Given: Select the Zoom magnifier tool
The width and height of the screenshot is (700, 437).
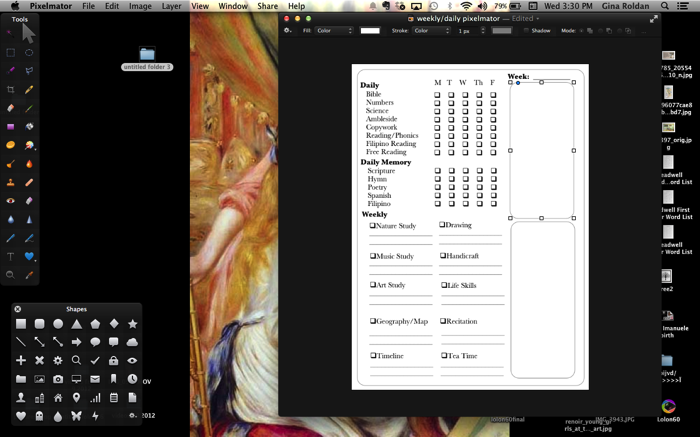Looking at the screenshot, I should tap(10, 274).
